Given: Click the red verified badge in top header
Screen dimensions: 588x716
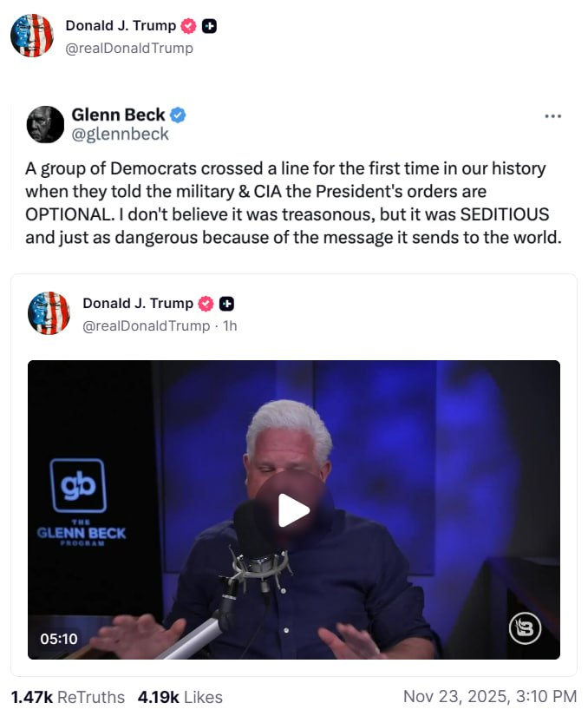Looking at the screenshot, I should point(188,26).
